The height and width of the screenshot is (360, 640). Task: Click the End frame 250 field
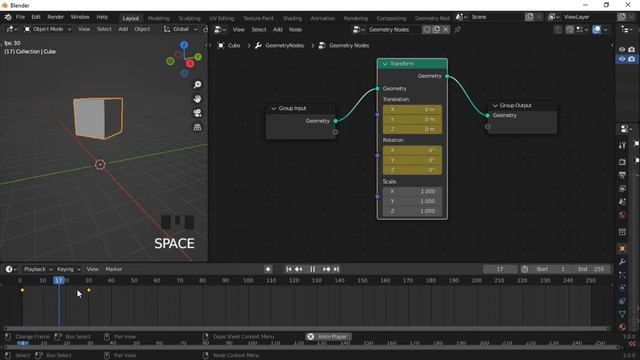coord(591,269)
